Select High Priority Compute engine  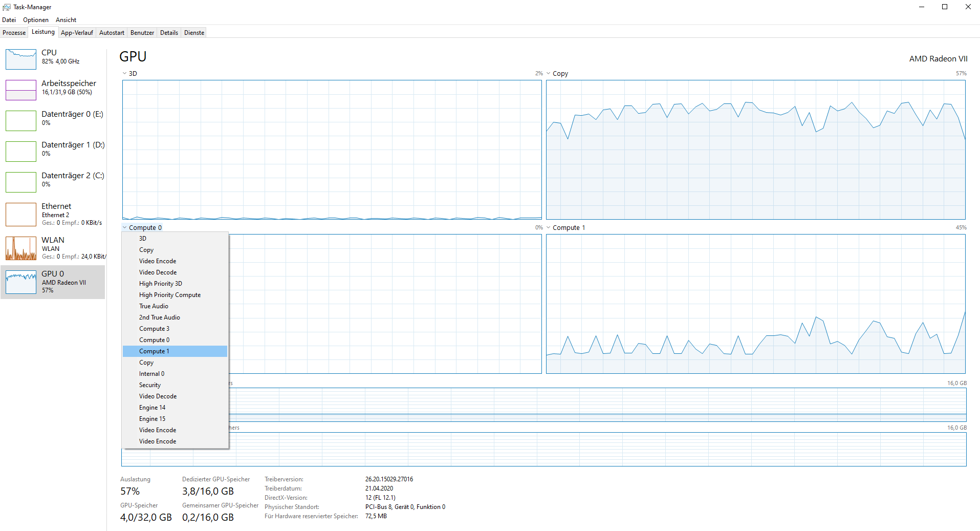pyautogui.click(x=175, y=295)
